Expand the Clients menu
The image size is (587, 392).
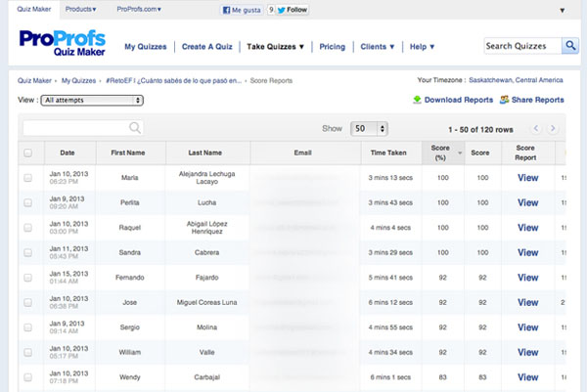(378, 47)
